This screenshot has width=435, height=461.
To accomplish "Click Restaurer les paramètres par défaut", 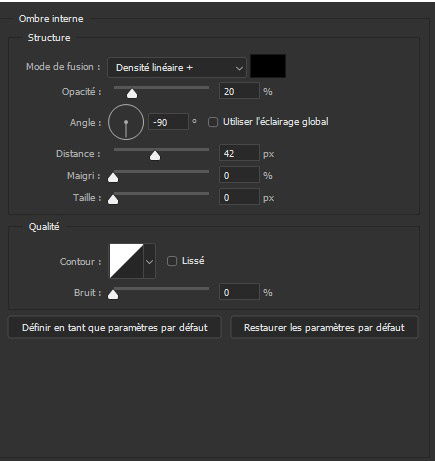I will 324,328.
